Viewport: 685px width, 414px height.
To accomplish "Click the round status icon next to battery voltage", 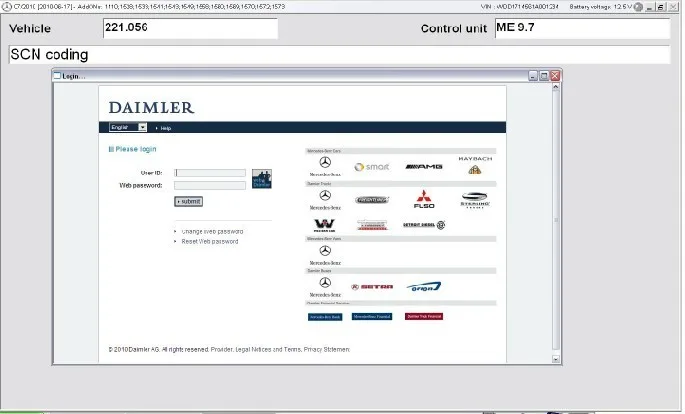I will click(638, 7).
